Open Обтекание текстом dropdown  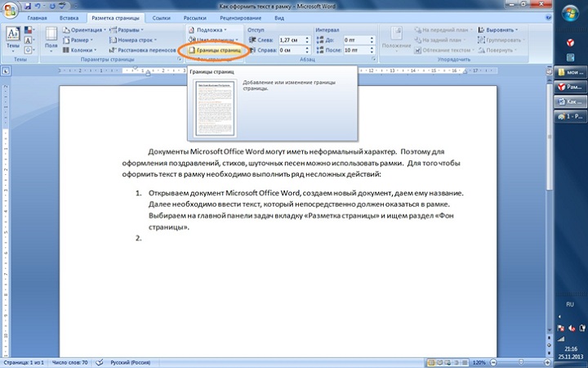tap(444, 50)
